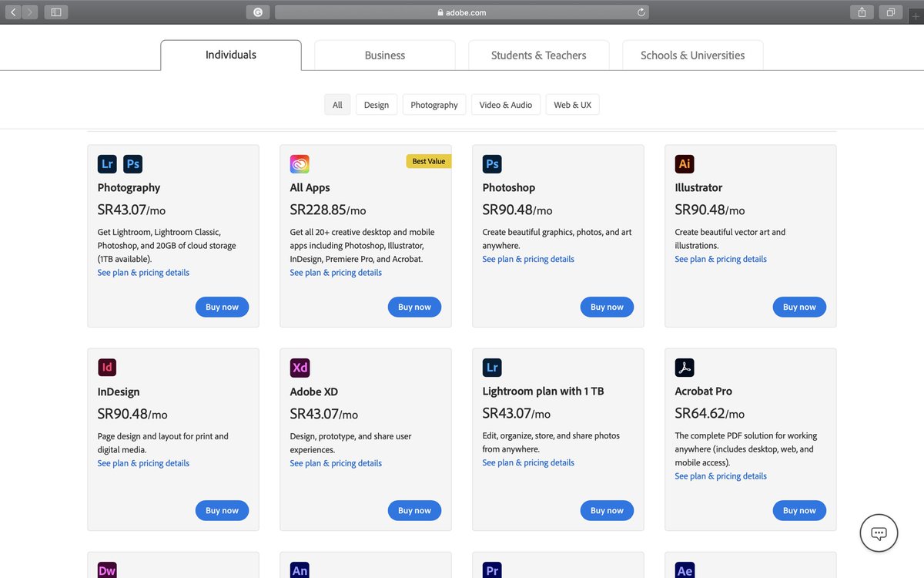Click the Best Value badge
Image resolution: width=924 pixels, height=578 pixels.
(x=429, y=161)
